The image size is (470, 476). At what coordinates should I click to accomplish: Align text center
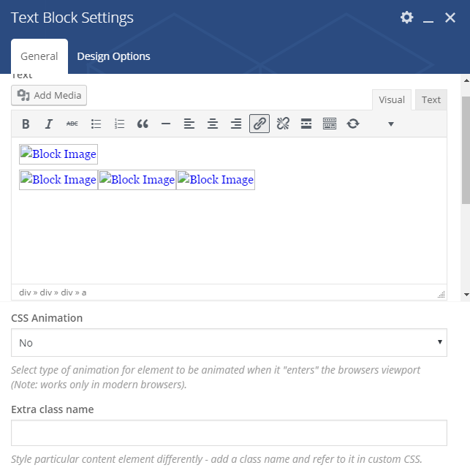213,124
